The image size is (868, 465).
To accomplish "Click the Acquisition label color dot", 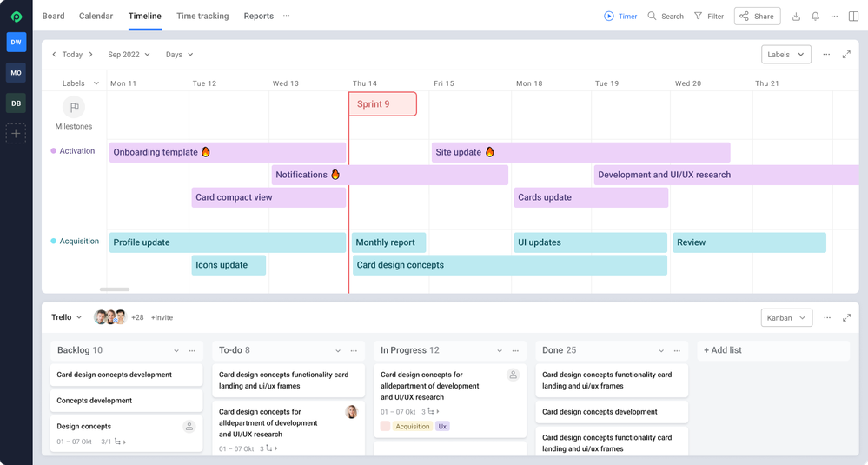I will 54,241.
